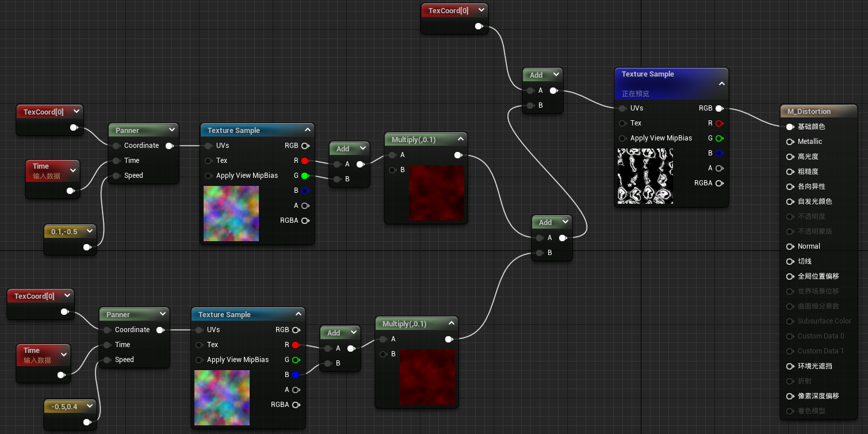
Task: Click the Coordinate input pin on top Panner
Action: click(x=116, y=146)
